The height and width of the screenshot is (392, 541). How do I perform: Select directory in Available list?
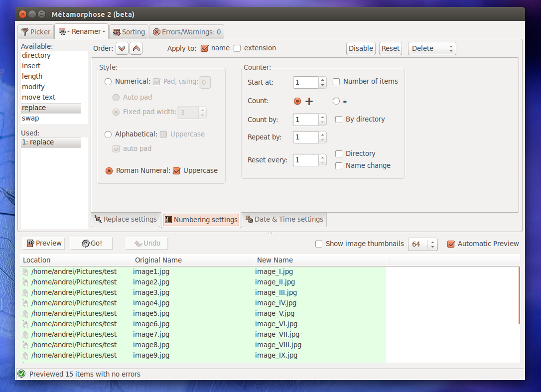click(x=51, y=56)
